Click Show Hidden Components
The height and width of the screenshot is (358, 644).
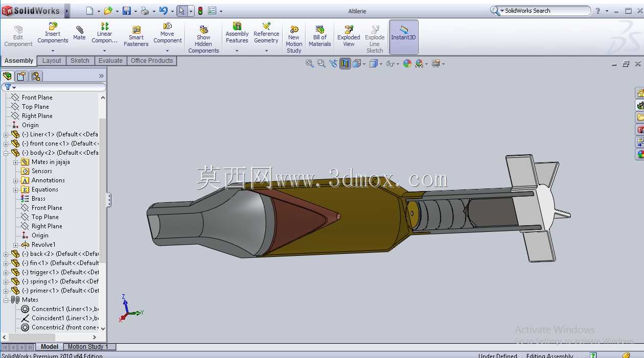[x=203, y=39]
